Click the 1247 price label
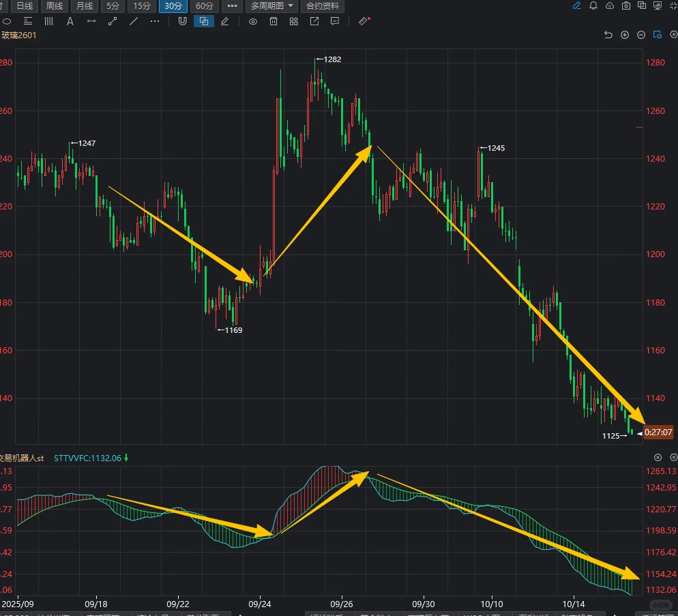The image size is (678, 616). click(x=87, y=143)
